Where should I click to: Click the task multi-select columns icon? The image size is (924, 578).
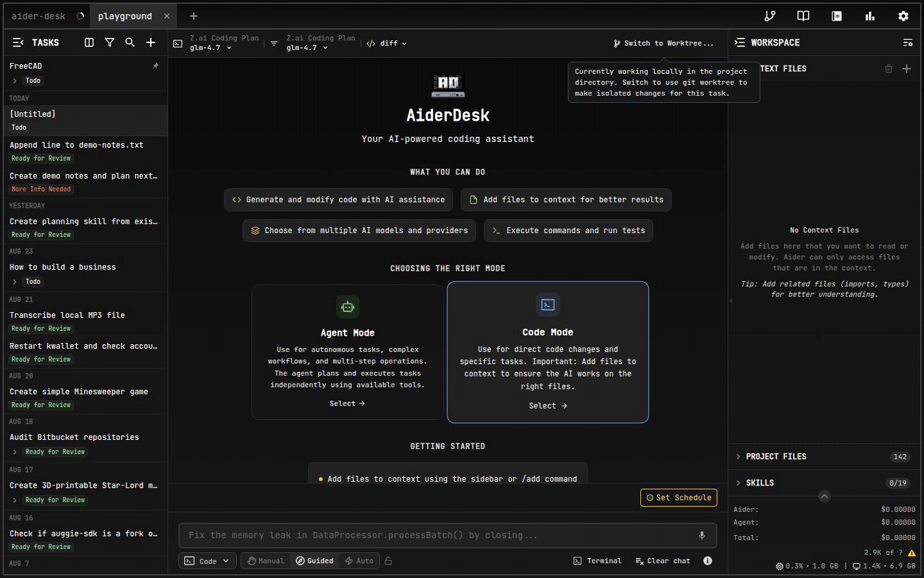89,42
